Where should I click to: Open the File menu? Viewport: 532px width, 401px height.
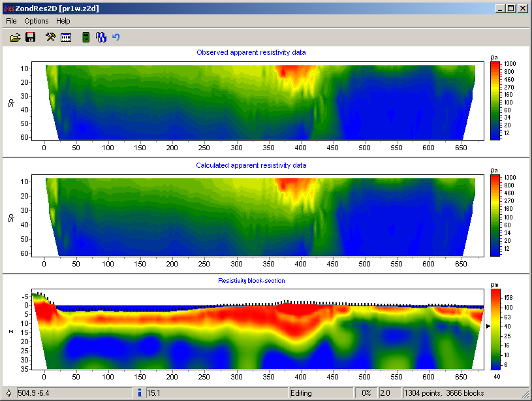click(11, 21)
